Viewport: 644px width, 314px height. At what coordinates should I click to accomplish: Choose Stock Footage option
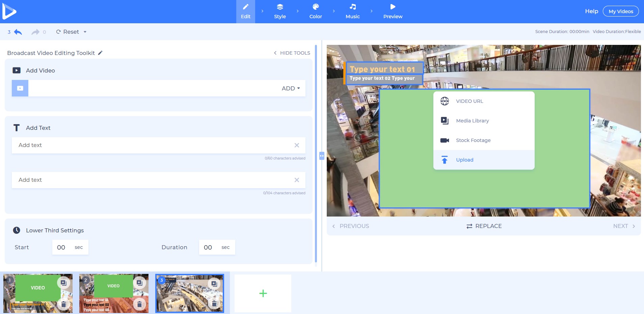coord(484,140)
